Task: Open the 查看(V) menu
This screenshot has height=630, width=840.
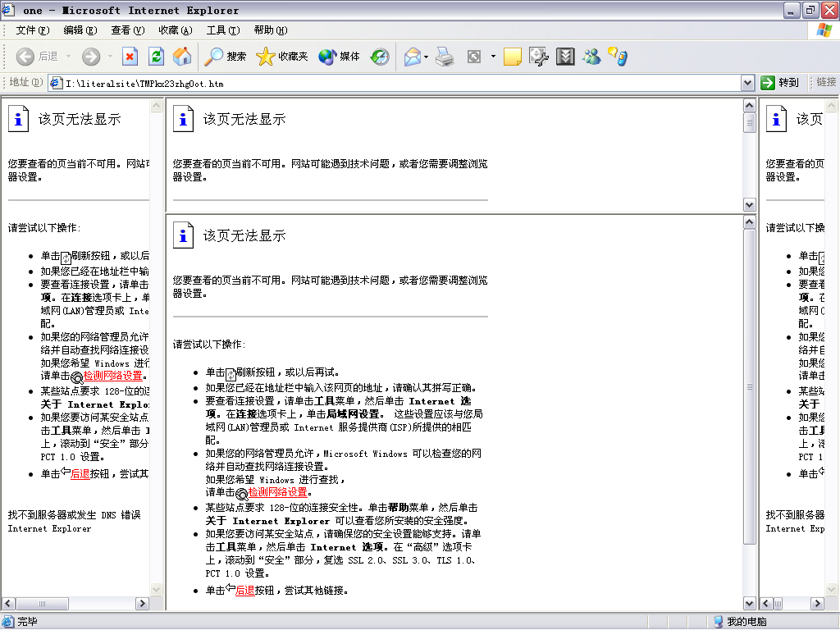Action: click(x=127, y=30)
